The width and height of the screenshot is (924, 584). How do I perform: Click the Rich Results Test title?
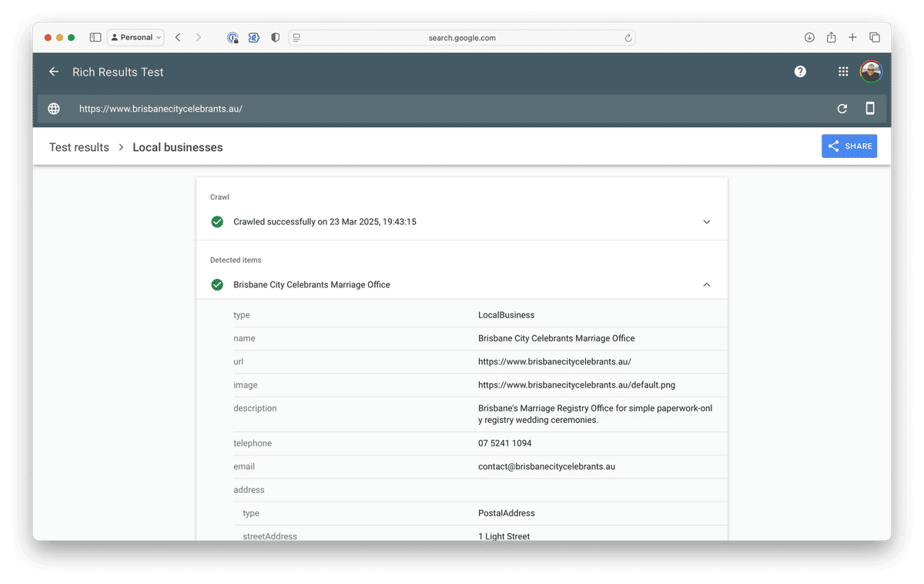[x=118, y=72]
